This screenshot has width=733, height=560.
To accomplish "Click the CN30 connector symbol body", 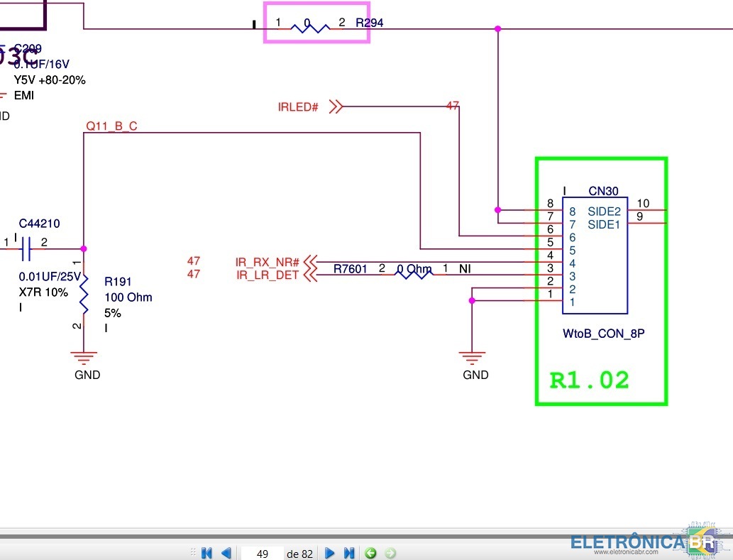I will [x=595, y=256].
